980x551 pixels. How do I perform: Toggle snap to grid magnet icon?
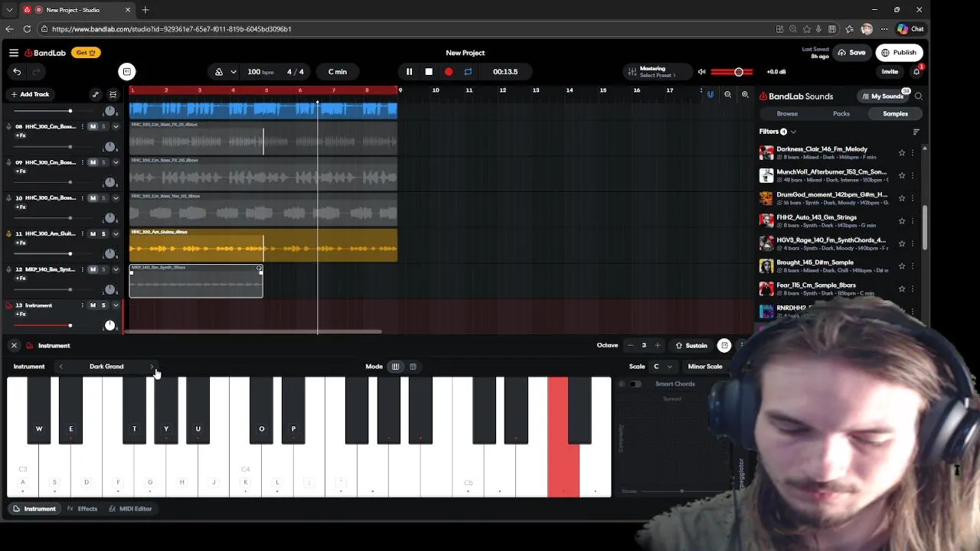coord(710,95)
